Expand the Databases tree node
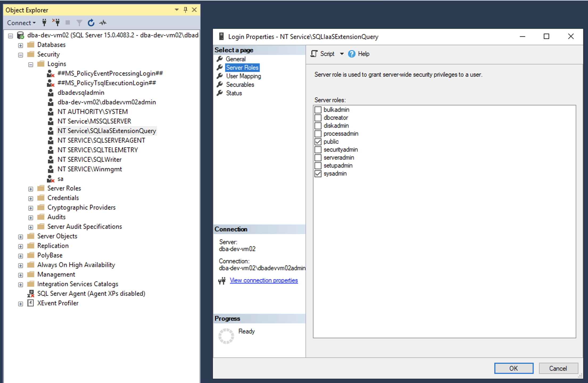 point(20,45)
